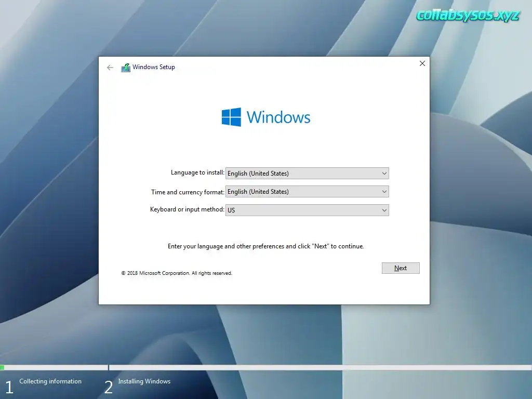Open the Language to install dropdown
Viewport: 532px width, 399px height.
tap(307, 174)
